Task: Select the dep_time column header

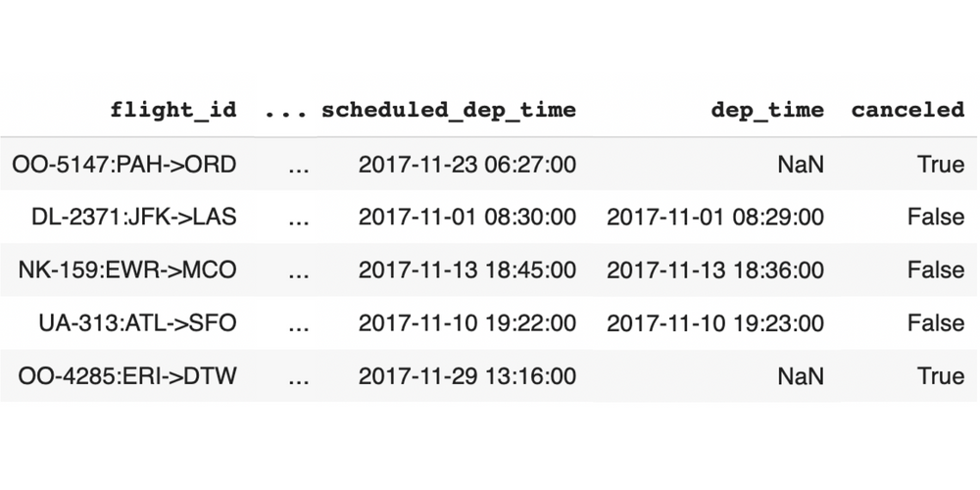Action: coord(767,110)
